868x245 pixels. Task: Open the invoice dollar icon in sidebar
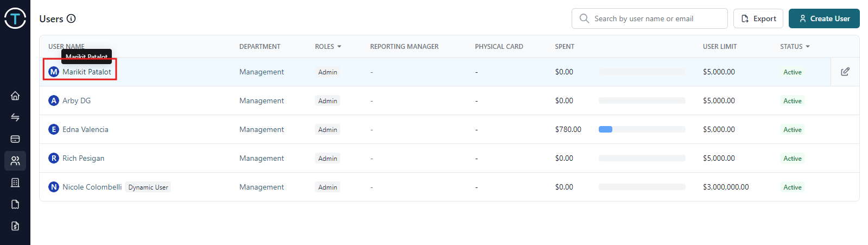[x=15, y=226]
